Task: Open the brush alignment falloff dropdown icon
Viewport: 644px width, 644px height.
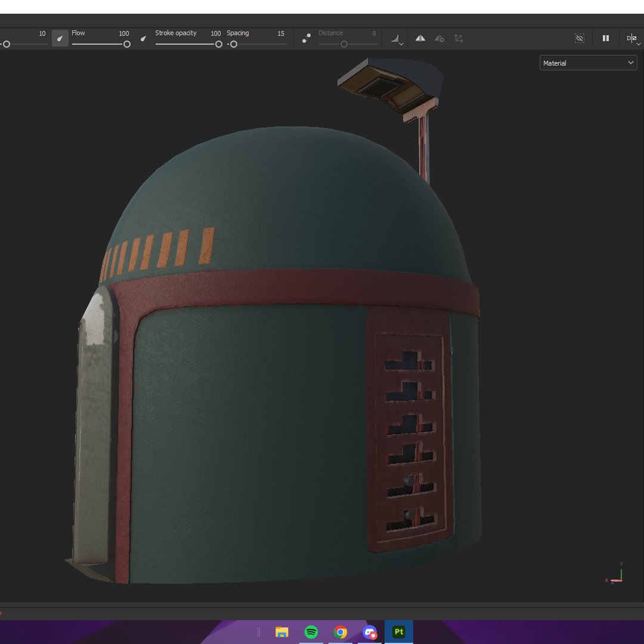Action: coord(397,39)
